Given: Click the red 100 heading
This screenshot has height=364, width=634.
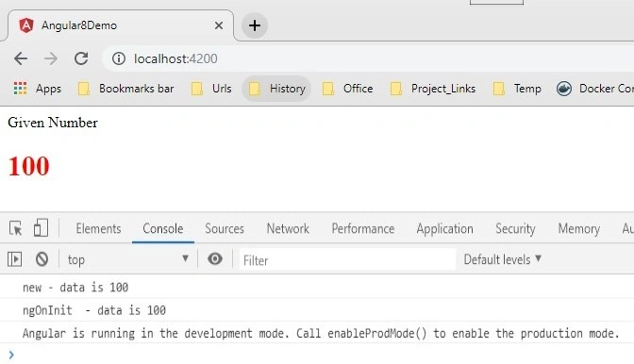Looking at the screenshot, I should [28, 166].
